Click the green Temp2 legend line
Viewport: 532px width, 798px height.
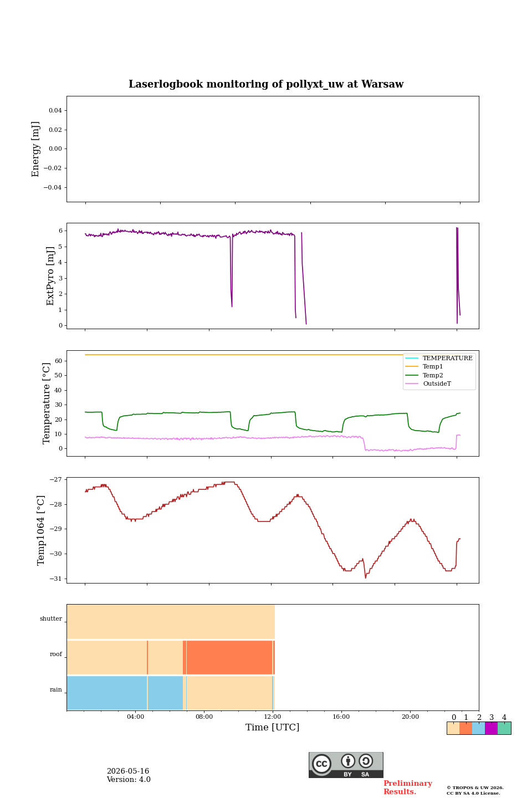[412, 375]
